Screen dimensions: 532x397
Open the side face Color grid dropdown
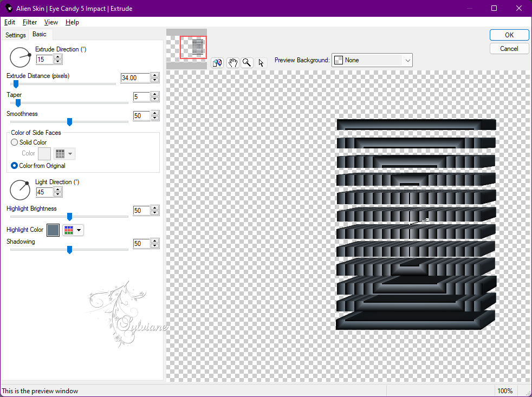point(64,154)
